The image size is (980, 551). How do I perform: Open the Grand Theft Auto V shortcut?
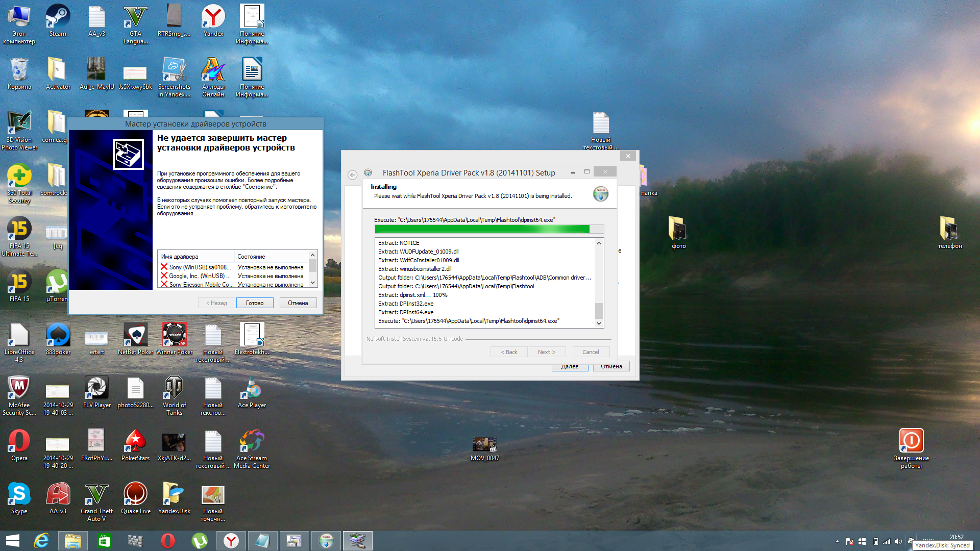pyautogui.click(x=96, y=496)
